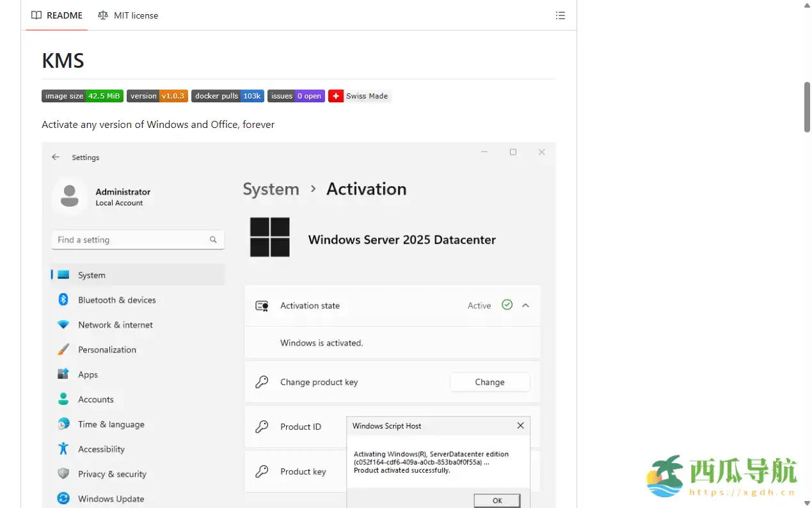Click the Windows Update icon
812x508 pixels.
click(x=63, y=498)
